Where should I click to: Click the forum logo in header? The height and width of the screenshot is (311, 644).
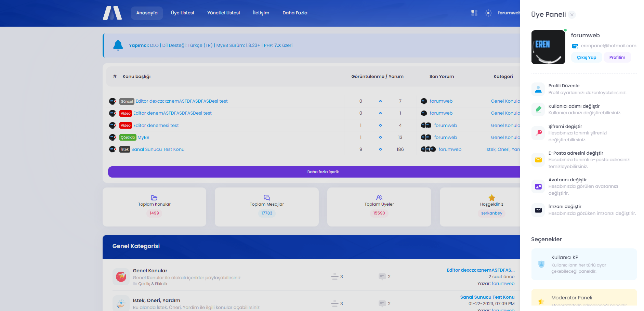coord(112,13)
